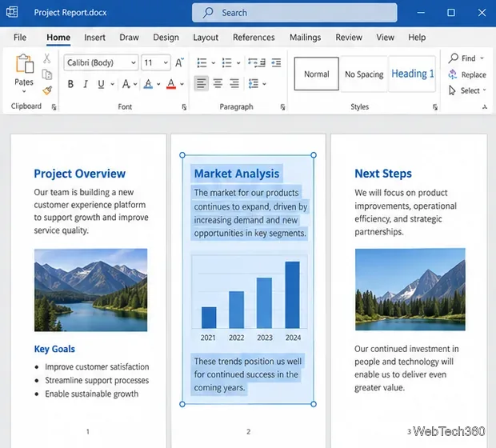This screenshot has width=496, height=448.
Task: Open the highlight color dropdown arrow
Action: pos(158,84)
